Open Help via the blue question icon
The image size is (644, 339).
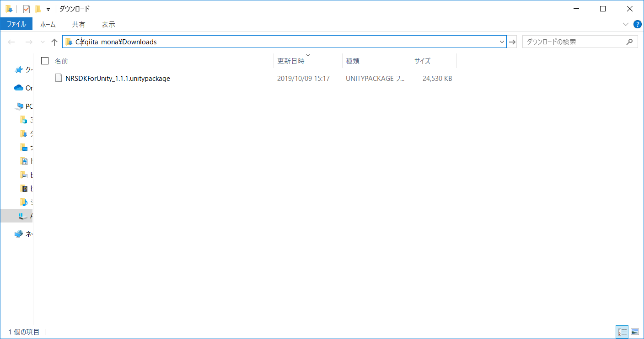[x=637, y=24]
